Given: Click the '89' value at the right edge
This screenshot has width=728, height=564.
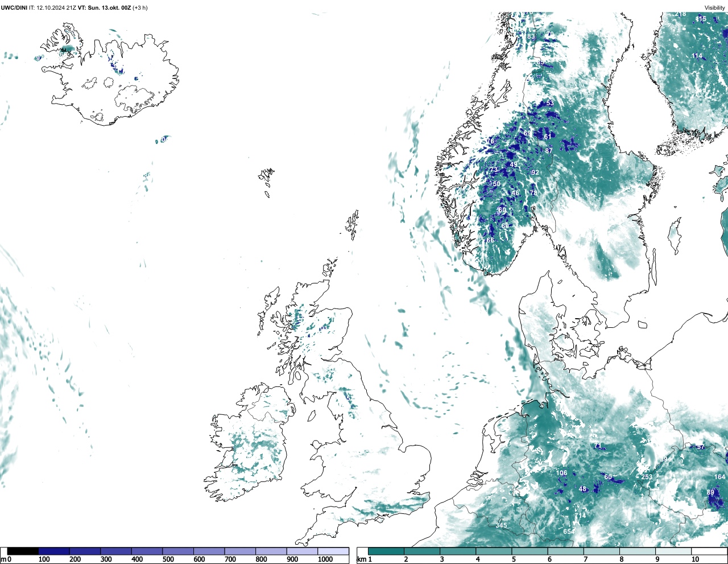Looking at the screenshot, I should tap(710, 492).
